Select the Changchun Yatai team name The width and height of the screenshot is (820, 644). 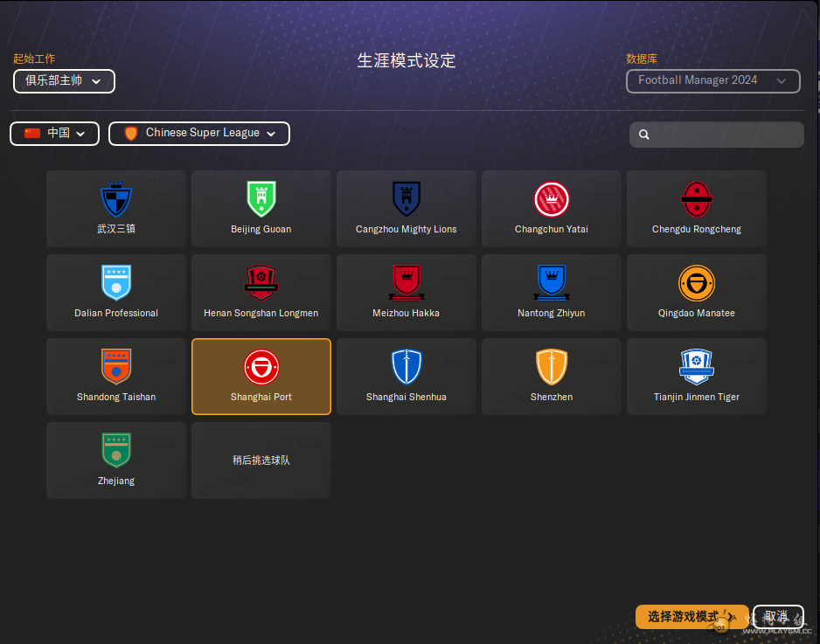pyautogui.click(x=552, y=229)
